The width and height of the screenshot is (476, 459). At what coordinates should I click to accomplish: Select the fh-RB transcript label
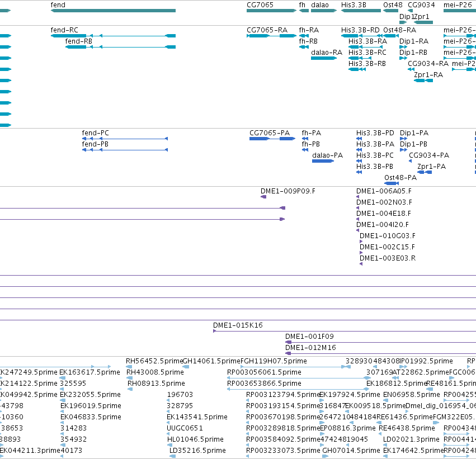coord(308,41)
